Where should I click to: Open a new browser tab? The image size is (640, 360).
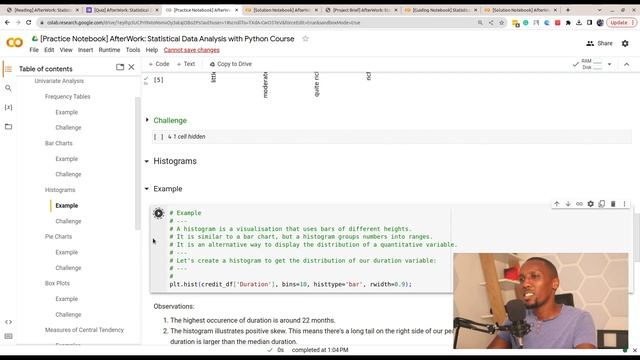[x=568, y=10]
